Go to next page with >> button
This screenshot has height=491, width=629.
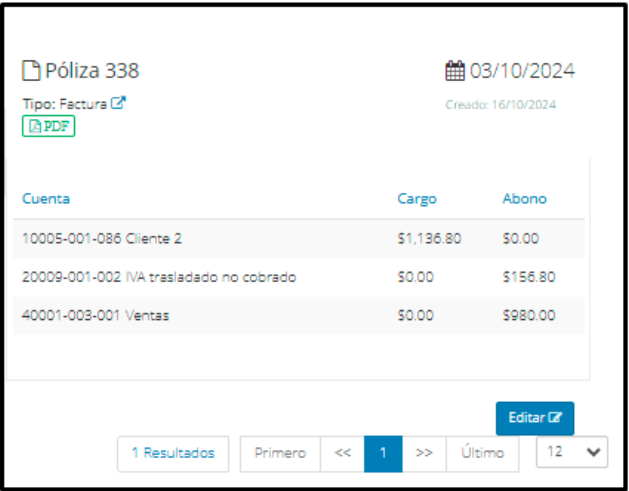424,454
